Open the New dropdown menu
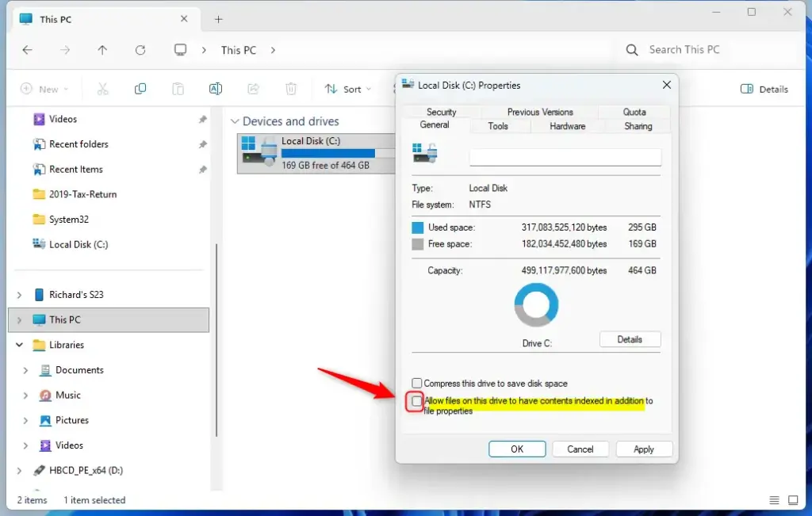This screenshot has height=516, width=812. pos(44,89)
